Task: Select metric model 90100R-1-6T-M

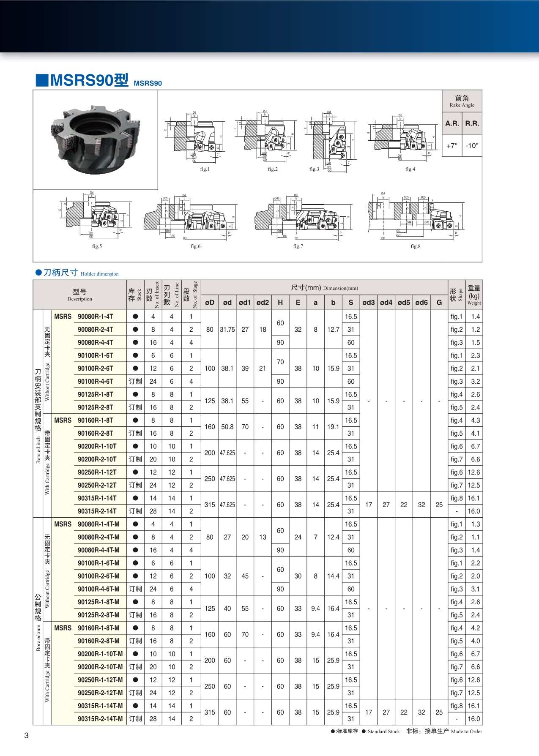Action: pyautogui.click(x=98, y=563)
